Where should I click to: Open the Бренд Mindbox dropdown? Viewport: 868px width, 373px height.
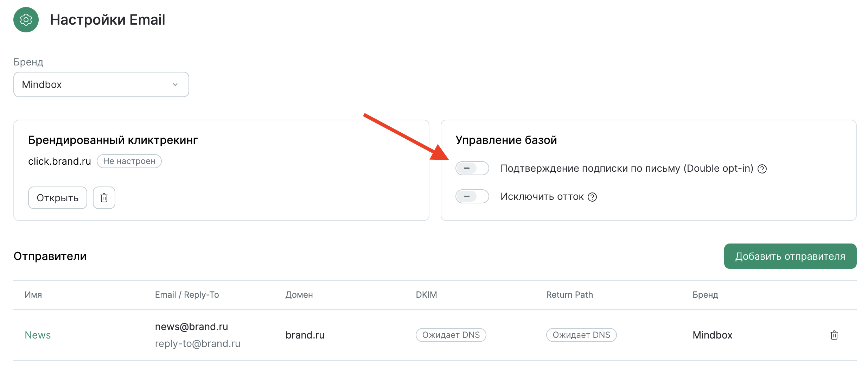pos(101,84)
